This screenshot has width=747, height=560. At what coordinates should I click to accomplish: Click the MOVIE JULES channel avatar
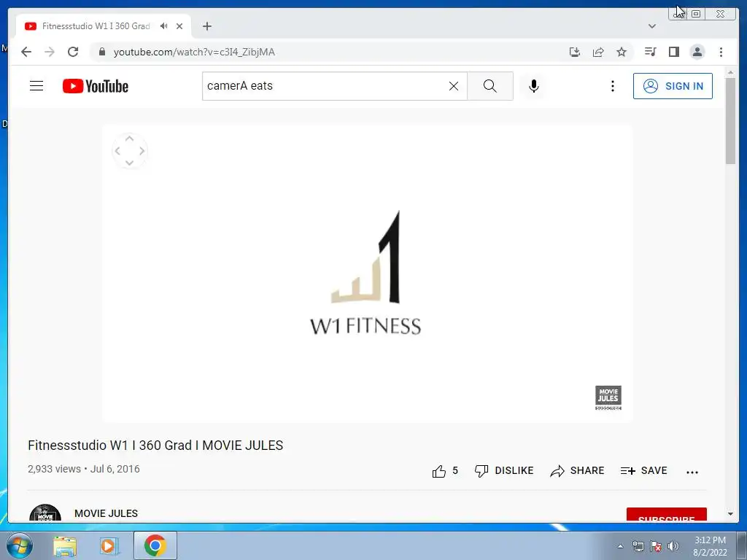(45, 513)
